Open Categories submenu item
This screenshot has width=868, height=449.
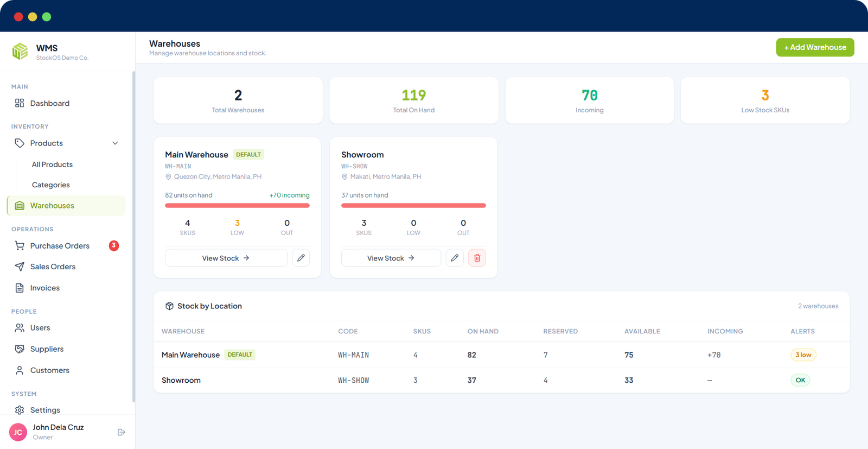(x=51, y=185)
